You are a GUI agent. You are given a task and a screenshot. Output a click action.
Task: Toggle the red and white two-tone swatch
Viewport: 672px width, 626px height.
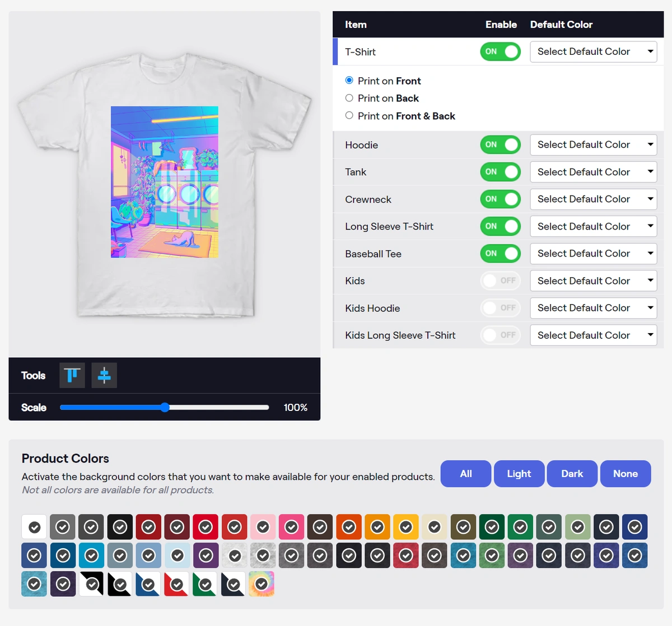pyautogui.click(x=176, y=584)
